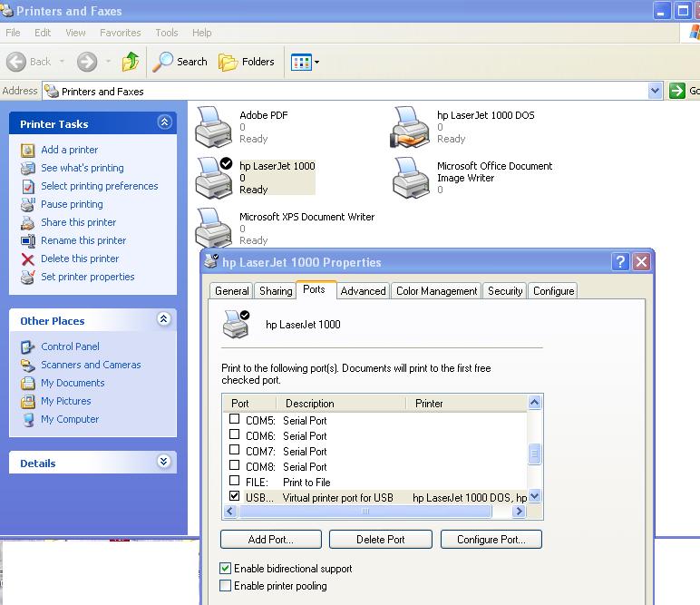Screen dimensions: 700x605
Task: Click the Set printer properties link
Action: tap(87, 277)
